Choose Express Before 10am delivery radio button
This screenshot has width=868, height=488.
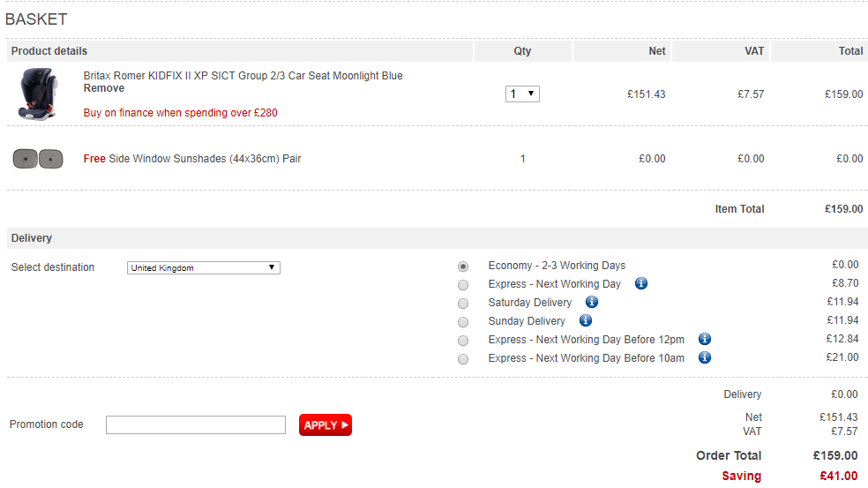point(463,359)
